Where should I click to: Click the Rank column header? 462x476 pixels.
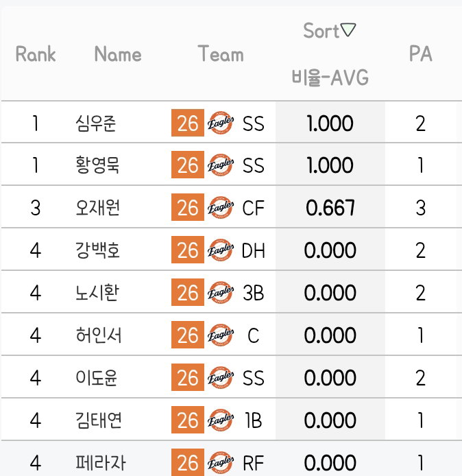pos(36,54)
